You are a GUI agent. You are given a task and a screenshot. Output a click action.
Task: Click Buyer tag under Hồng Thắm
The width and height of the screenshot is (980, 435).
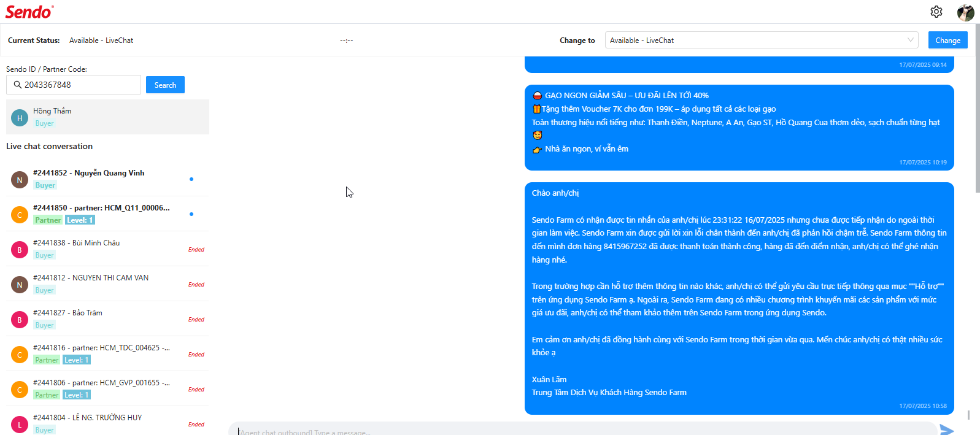[44, 123]
